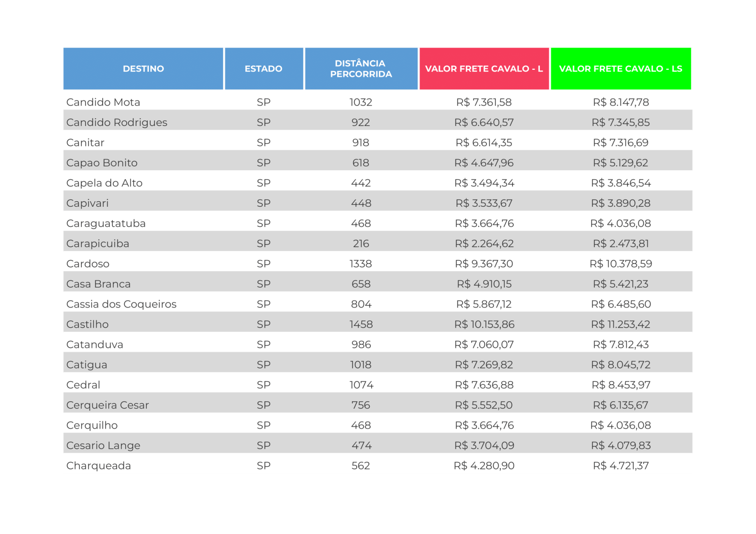Select Cardoso's R$ 10.378,59 value
The height and width of the screenshot is (534, 756).
621,264
